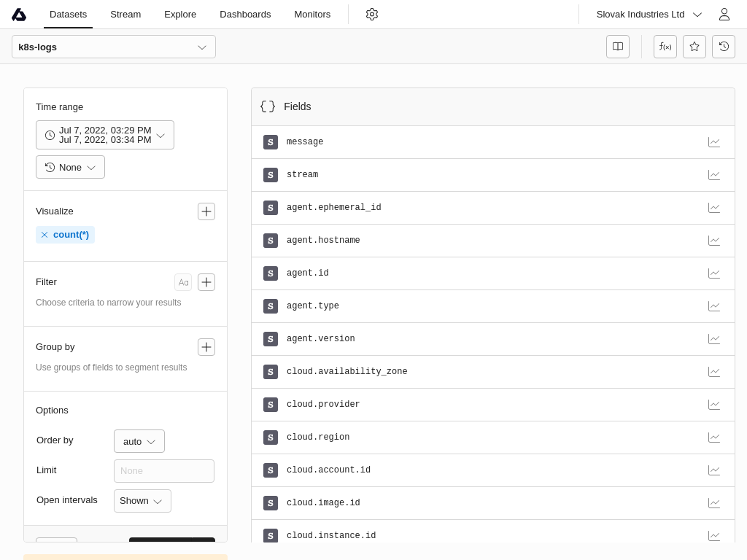Open the settings gear icon
Screen dimensions: 747x560
(x=372, y=15)
